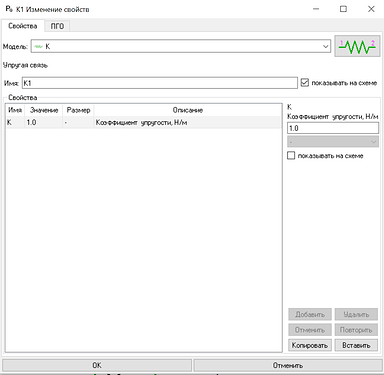The width and height of the screenshot is (384, 375).
Task: Maximize the dialog window
Action: [343, 9]
